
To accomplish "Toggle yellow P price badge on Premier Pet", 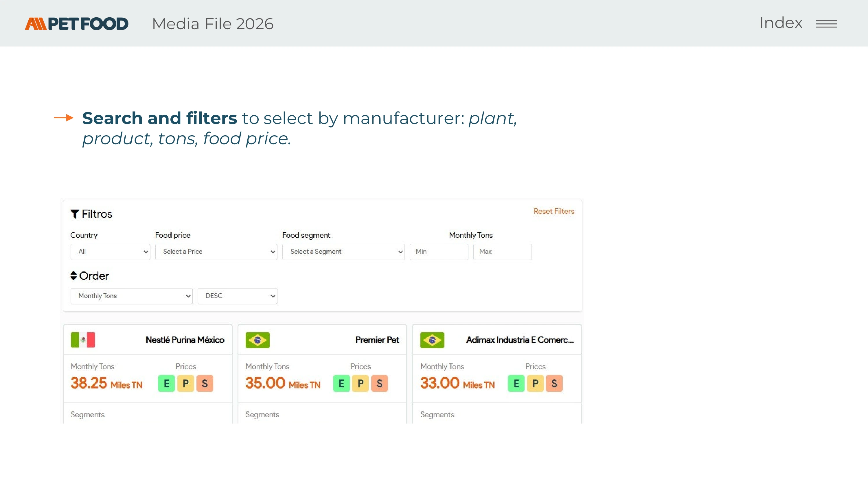I will tap(360, 383).
